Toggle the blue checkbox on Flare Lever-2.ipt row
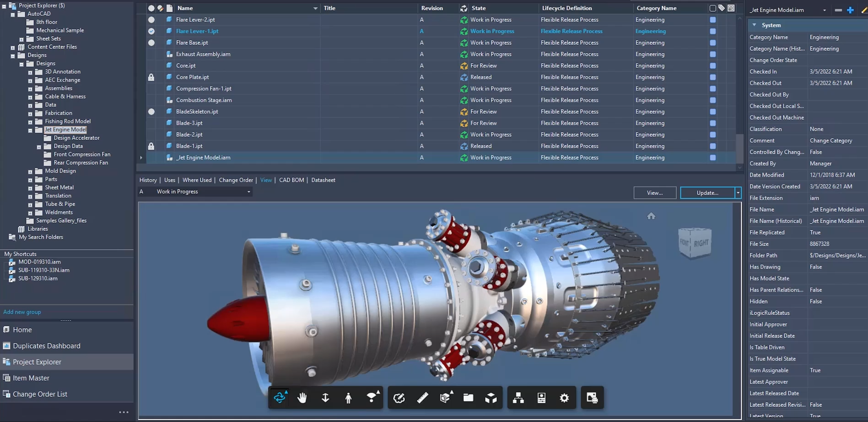This screenshot has width=868, height=422. 712,20
